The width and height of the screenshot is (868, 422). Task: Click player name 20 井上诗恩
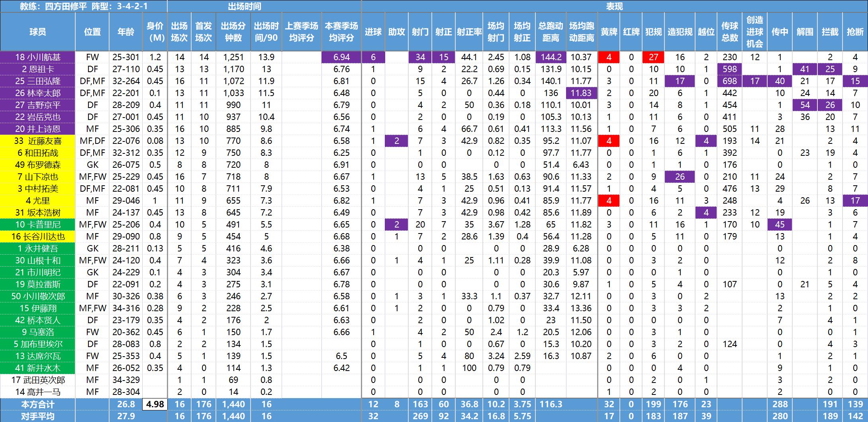tap(38, 129)
